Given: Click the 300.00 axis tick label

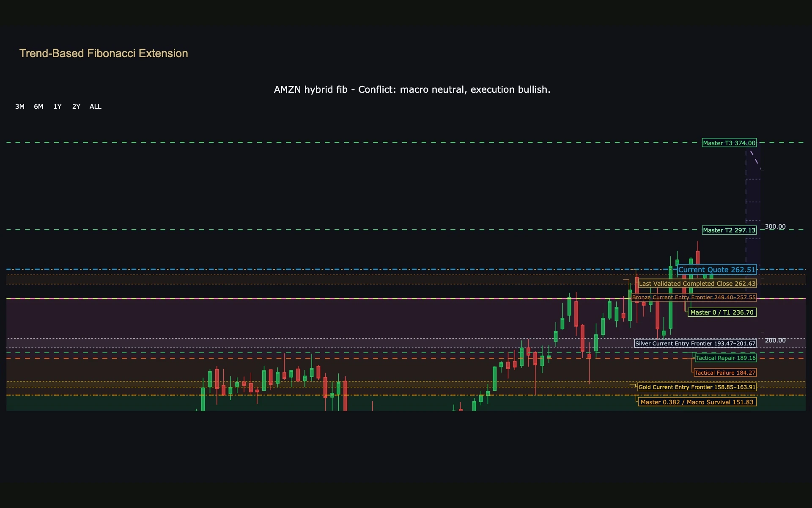Looking at the screenshot, I should tap(775, 226).
